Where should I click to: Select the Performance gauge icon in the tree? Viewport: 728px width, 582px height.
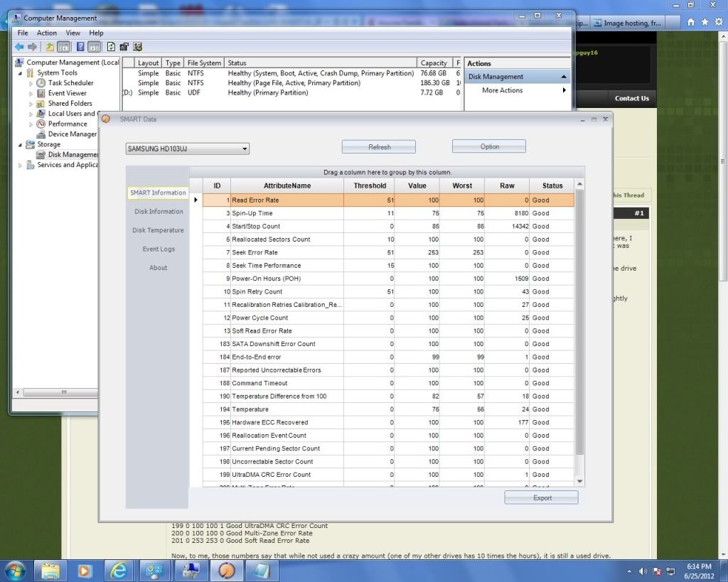[x=41, y=124]
